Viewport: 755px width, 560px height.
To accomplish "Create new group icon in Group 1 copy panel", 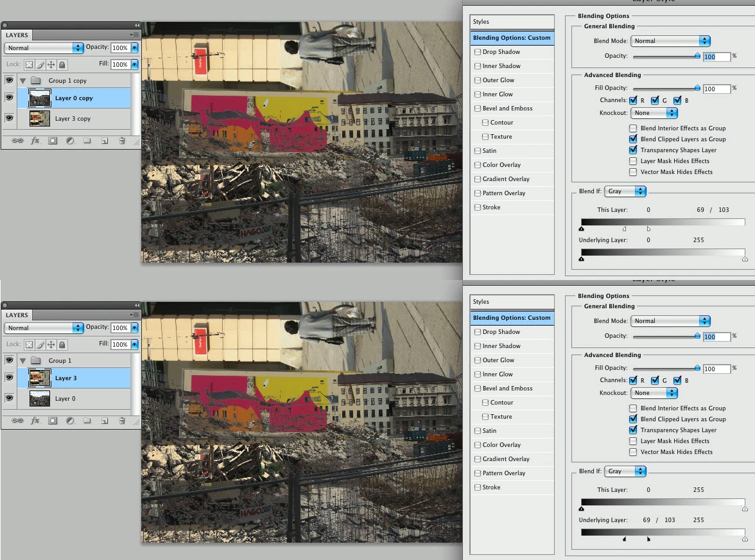I will point(87,141).
